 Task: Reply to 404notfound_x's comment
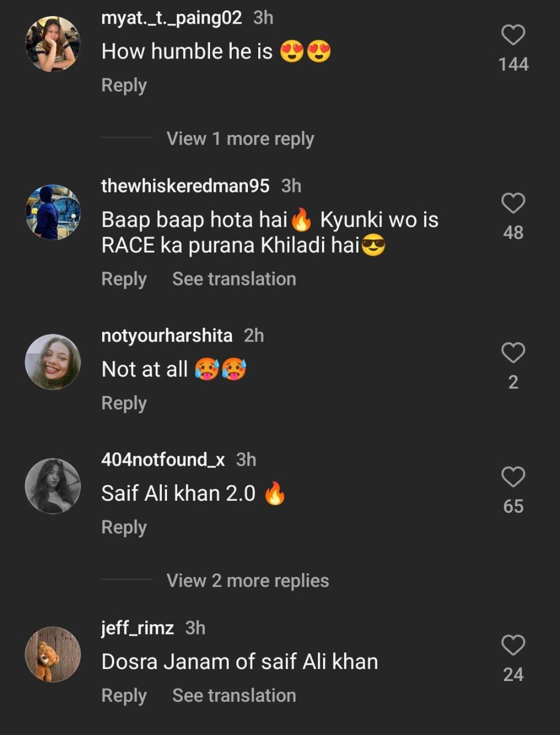(124, 528)
